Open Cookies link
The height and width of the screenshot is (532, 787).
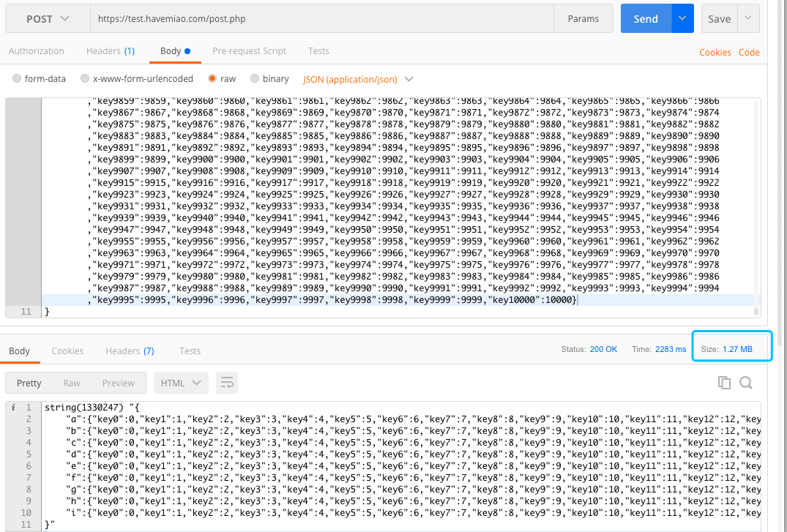coord(715,52)
